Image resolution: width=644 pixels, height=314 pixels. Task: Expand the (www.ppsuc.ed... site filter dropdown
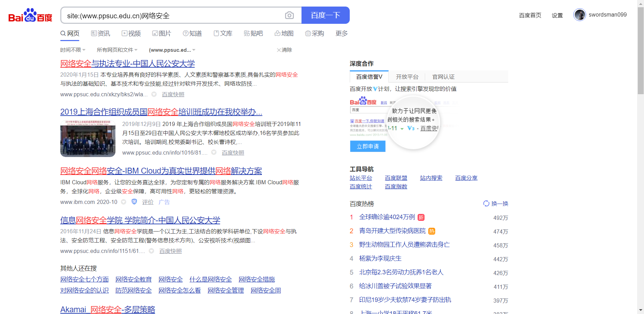click(x=172, y=50)
